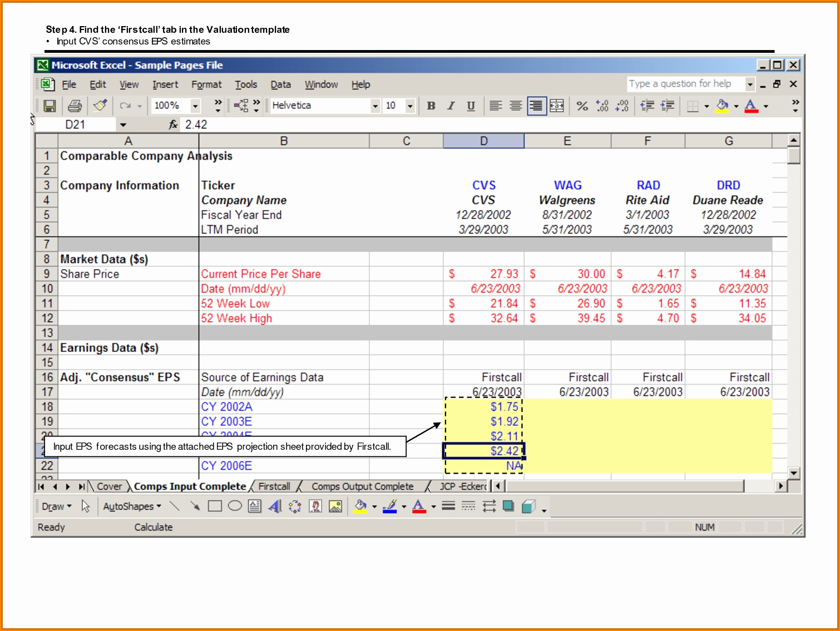Expand the formatting toolbar options chevron at right end

[x=795, y=106]
